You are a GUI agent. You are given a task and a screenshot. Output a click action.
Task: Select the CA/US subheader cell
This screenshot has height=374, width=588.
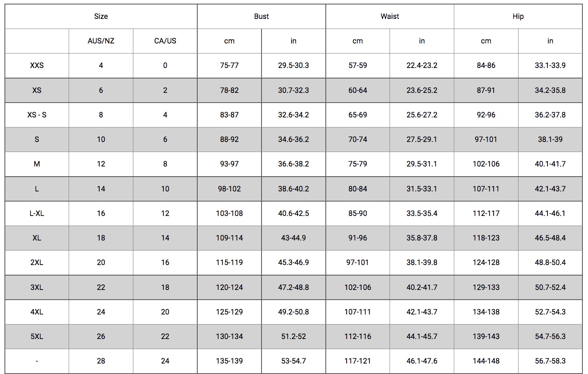click(x=165, y=41)
